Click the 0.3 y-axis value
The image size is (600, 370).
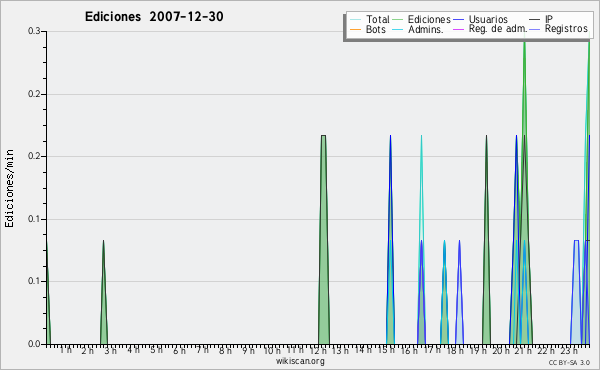coord(34,31)
